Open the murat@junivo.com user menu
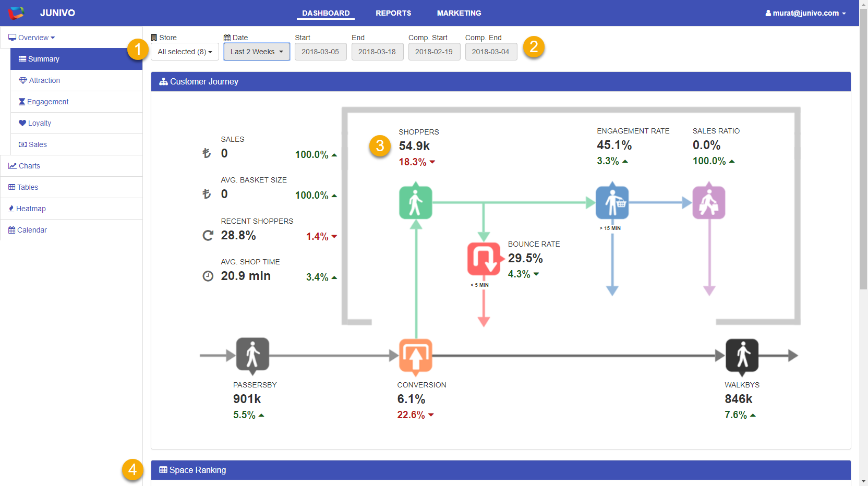This screenshot has height=486, width=868. point(805,13)
